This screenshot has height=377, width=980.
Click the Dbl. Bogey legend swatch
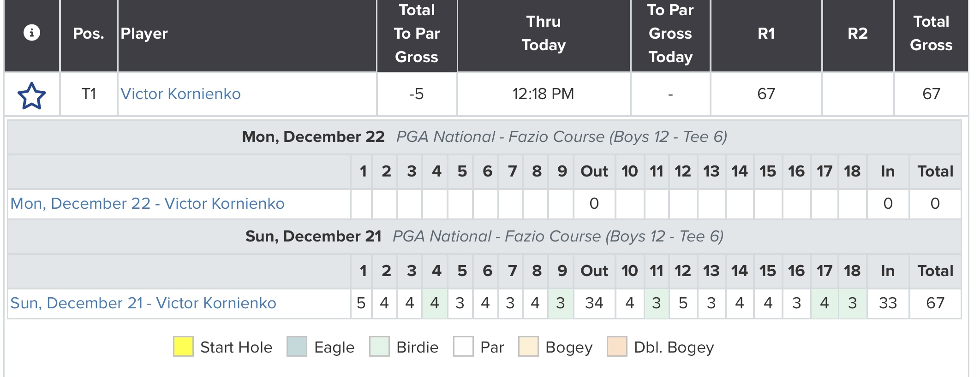(617, 347)
